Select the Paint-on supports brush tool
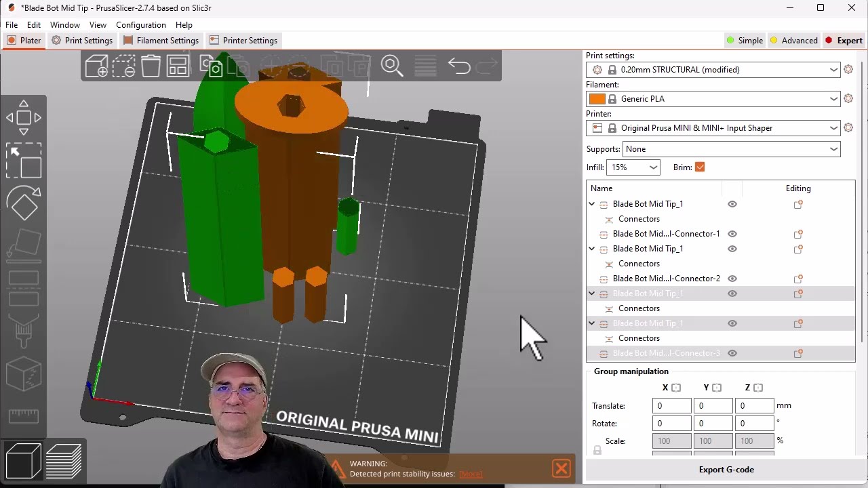Image resolution: width=868 pixels, height=488 pixels. tap(24, 332)
